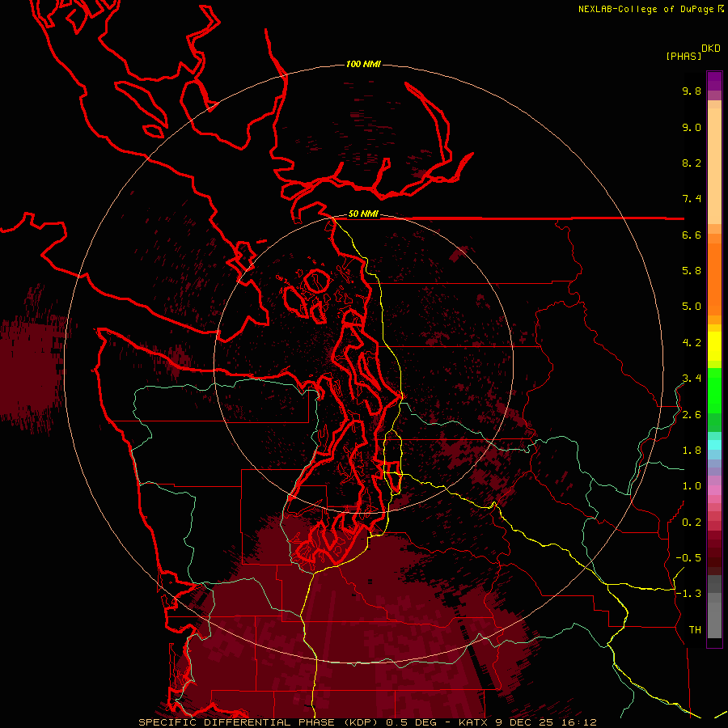The width and height of the screenshot is (728, 728).
Task: Click the TH threshold label
Action: pos(695,630)
